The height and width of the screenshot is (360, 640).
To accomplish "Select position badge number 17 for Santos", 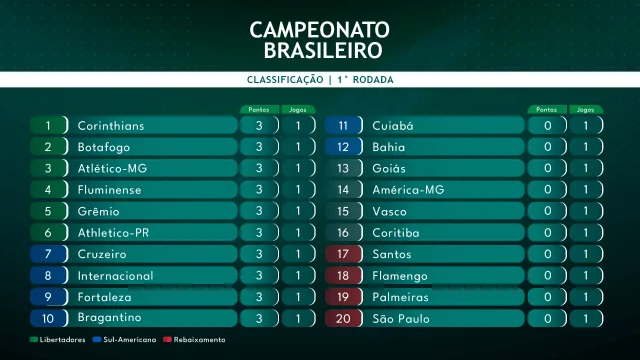I will (x=343, y=254).
